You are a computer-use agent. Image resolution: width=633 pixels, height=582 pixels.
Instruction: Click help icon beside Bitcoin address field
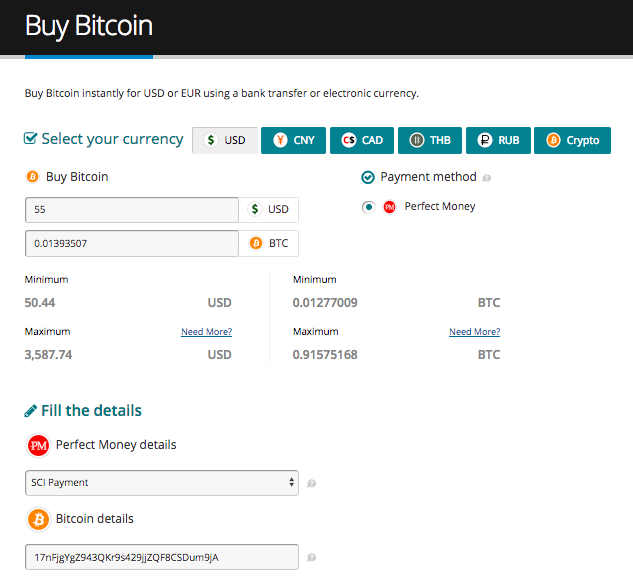point(312,557)
